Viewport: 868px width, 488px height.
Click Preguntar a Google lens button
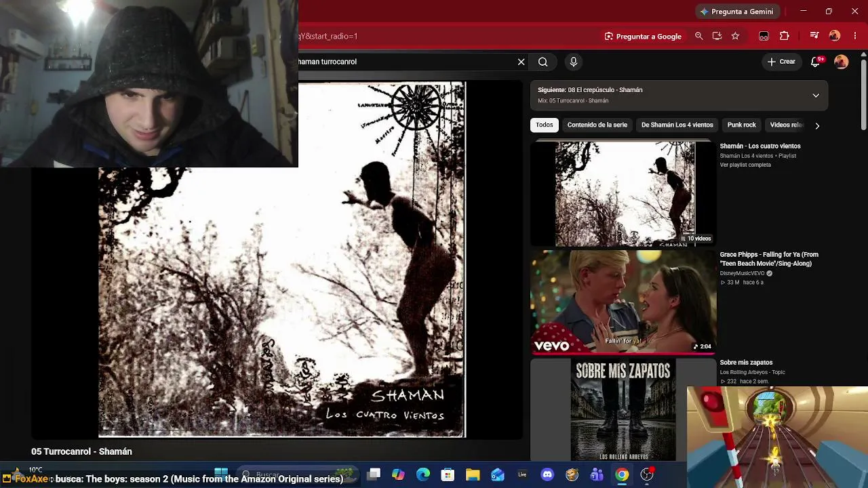point(643,37)
